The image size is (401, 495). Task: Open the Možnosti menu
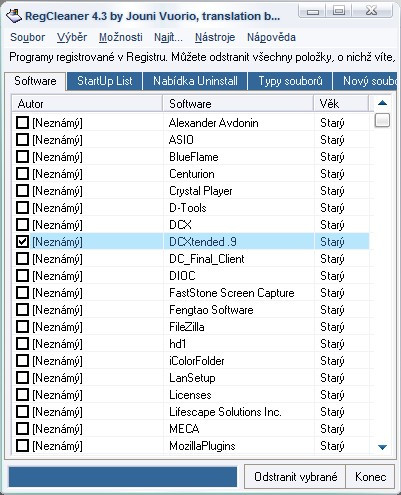pyautogui.click(x=121, y=37)
